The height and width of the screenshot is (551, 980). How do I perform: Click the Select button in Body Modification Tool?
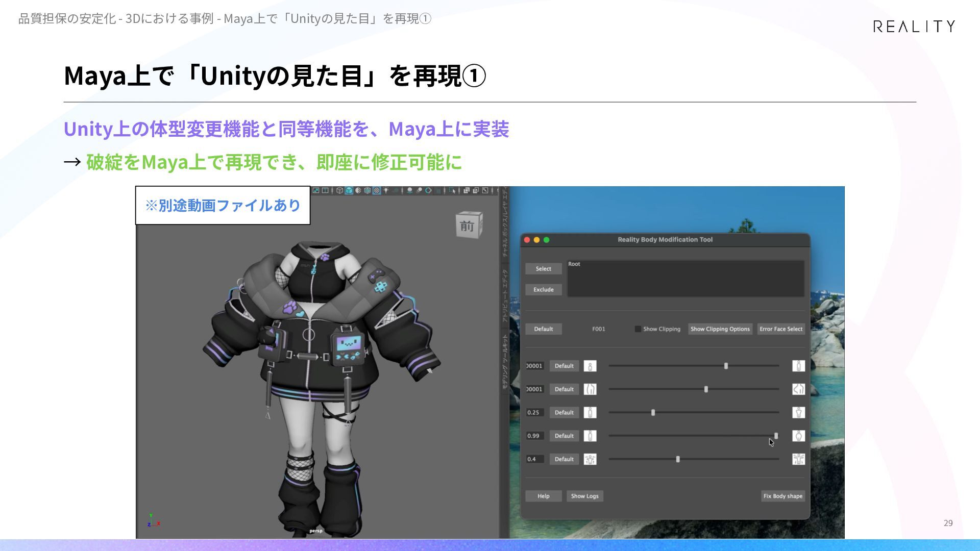pyautogui.click(x=544, y=269)
